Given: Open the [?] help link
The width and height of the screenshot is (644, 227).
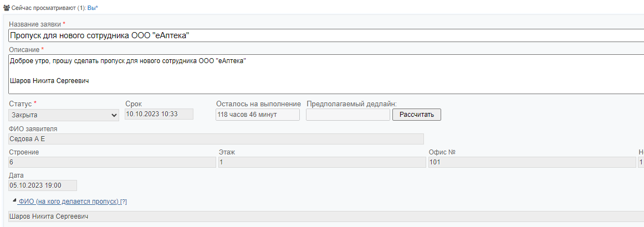Looking at the screenshot, I should pyautogui.click(x=124, y=202).
